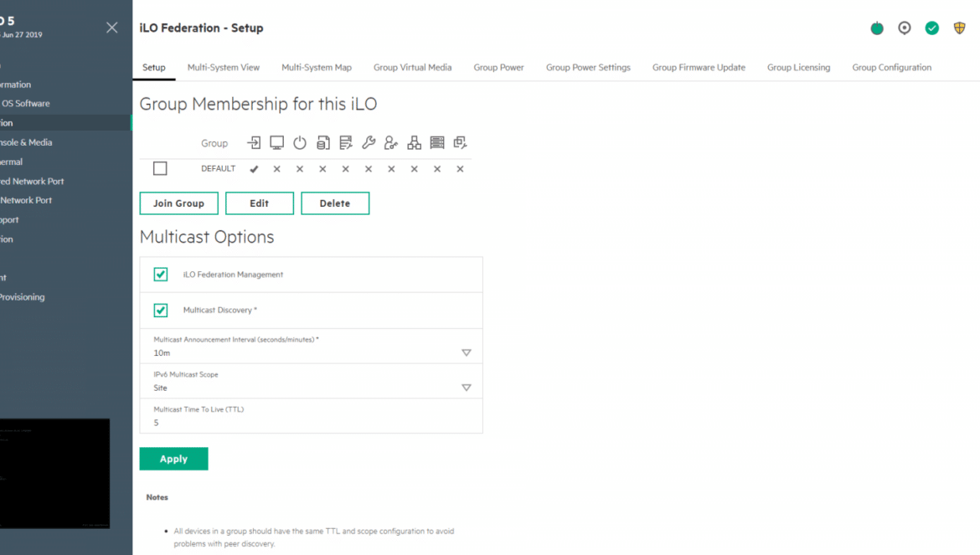Open the remote console thumbnail preview
Viewport: 980px width, 555px height.
coord(54,473)
